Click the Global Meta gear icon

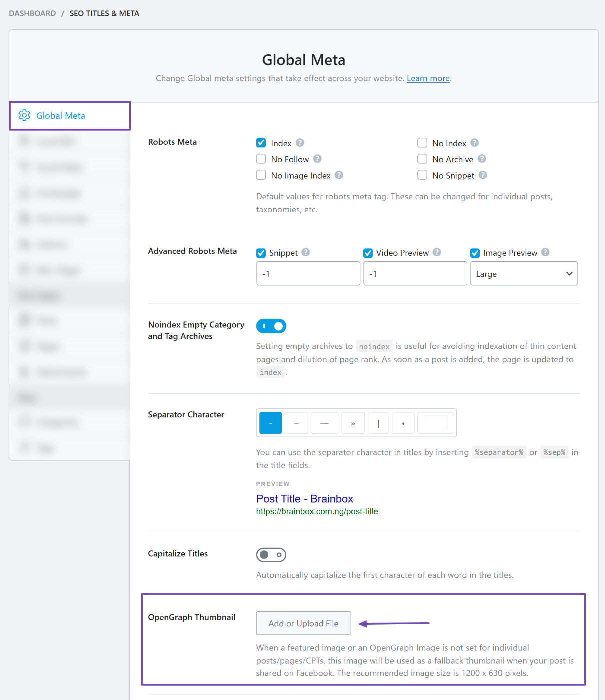pyautogui.click(x=24, y=115)
